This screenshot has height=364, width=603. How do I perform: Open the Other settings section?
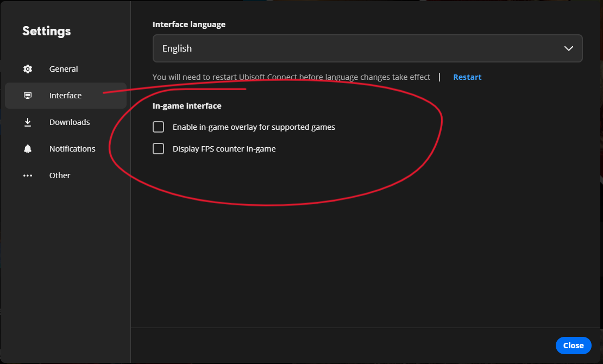(x=60, y=175)
